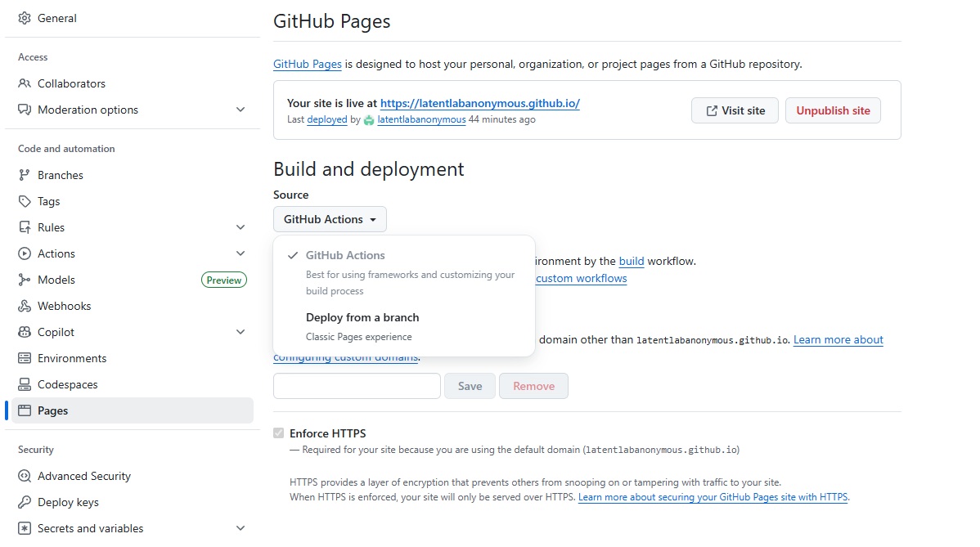Screen dimensions: 980x547
Task: Open Copilot settings via Copilot icon
Action: coord(25,331)
